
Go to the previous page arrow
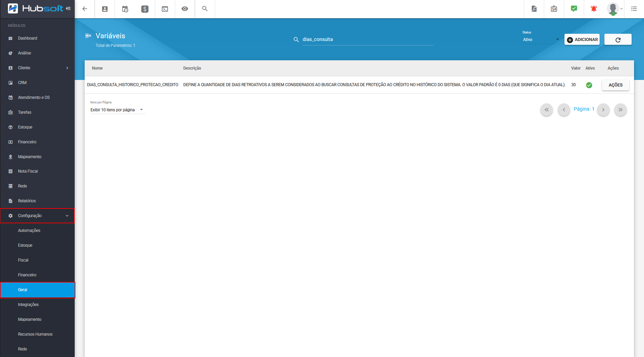564,110
